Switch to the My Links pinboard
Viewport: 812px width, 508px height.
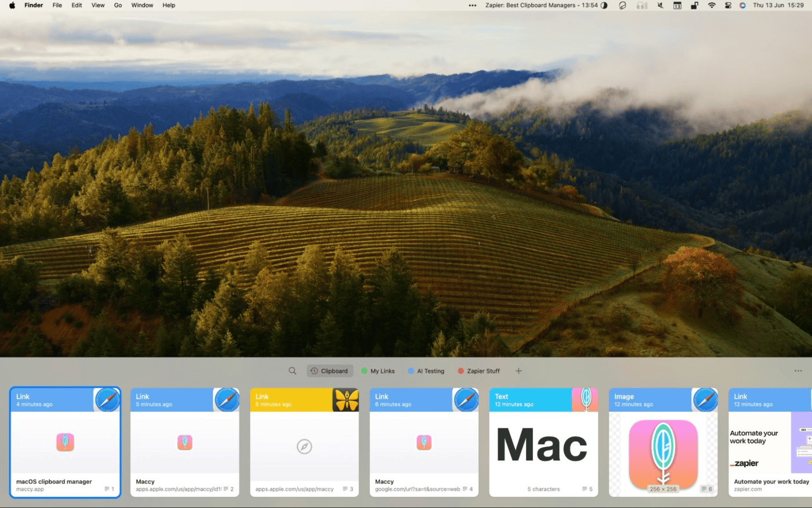378,370
